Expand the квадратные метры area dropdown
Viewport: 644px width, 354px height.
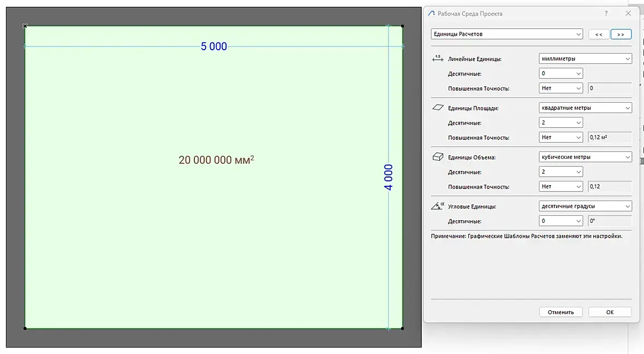[x=585, y=108]
